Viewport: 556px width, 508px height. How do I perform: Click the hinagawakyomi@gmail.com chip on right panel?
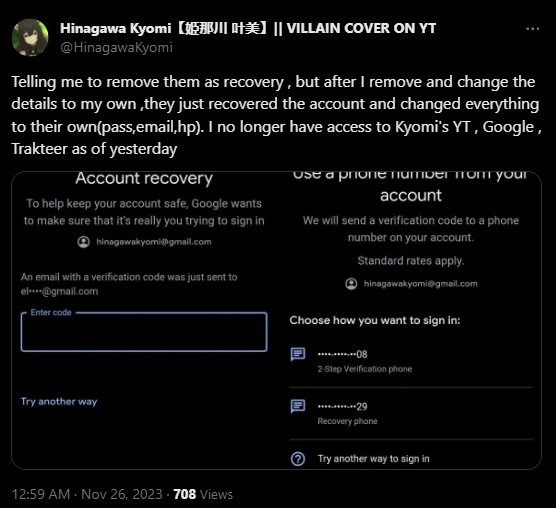pos(411,284)
